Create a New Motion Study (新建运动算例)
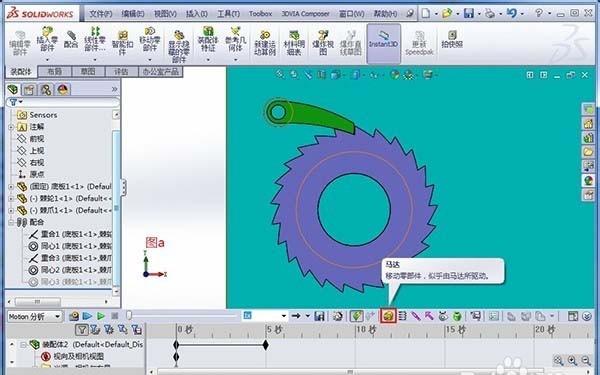600x375 pixels. click(265, 44)
